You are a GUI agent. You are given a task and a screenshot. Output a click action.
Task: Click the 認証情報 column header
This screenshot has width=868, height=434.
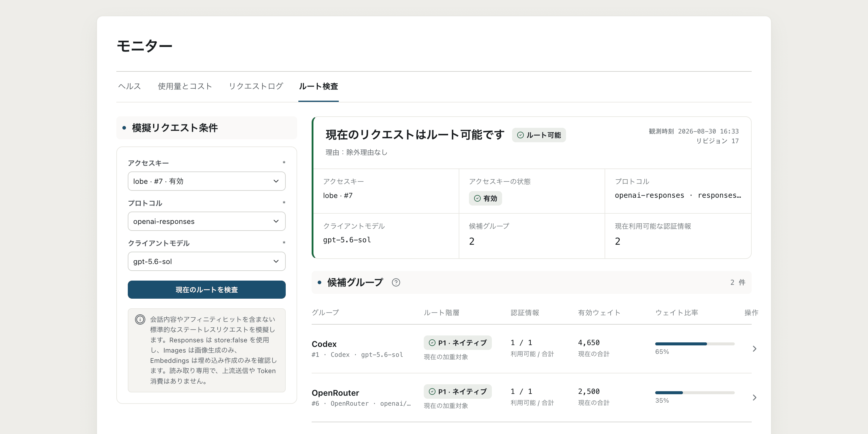click(x=525, y=313)
